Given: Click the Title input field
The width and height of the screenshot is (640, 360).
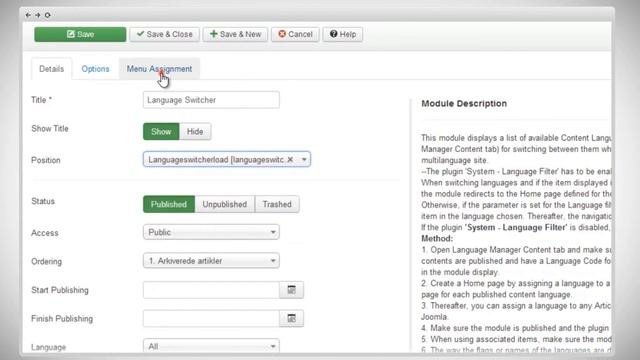Looking at the screenshot, I should pos(211,100).
